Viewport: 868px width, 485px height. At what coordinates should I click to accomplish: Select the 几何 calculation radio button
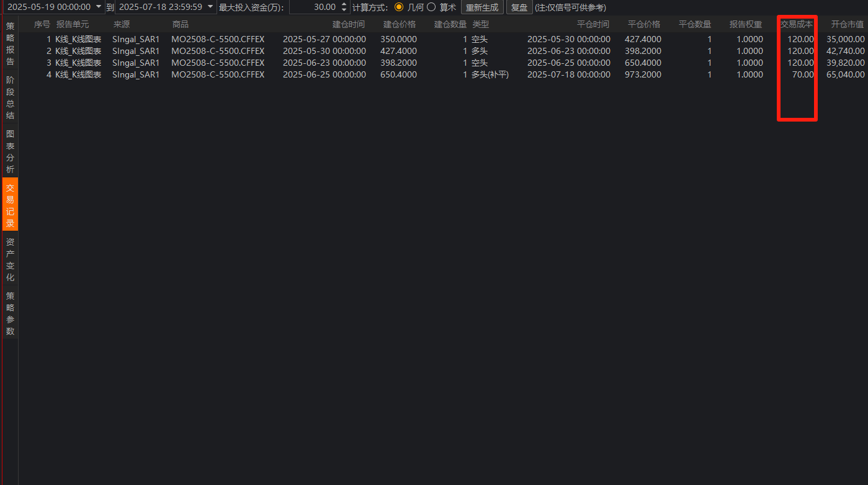coord(399,7)
